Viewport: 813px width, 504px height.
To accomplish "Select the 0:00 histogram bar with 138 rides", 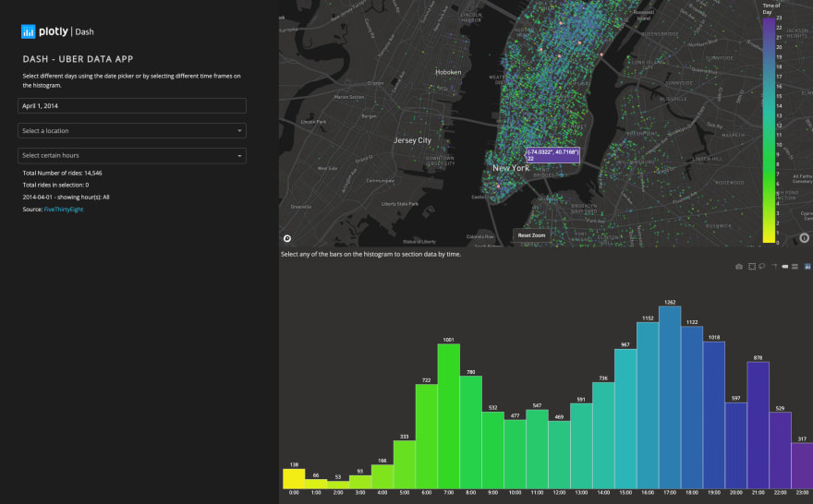I will (294, 479).
